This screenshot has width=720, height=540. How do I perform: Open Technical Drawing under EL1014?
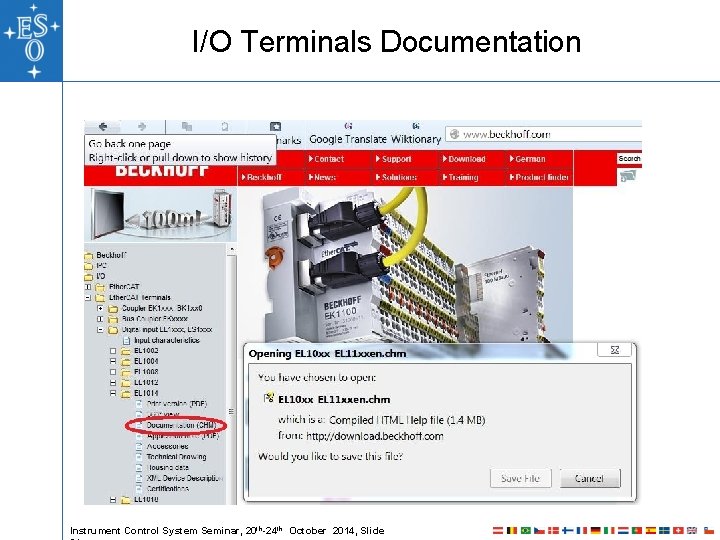(176, 457)
